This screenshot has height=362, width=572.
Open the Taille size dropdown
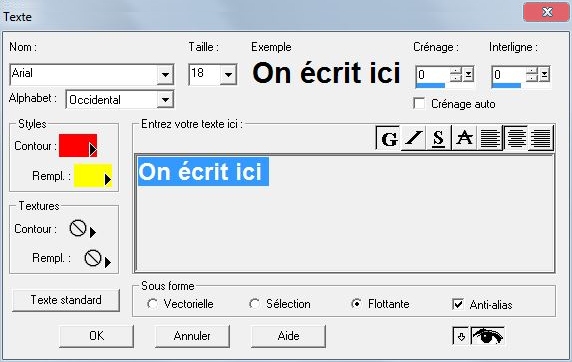(228, 74)
